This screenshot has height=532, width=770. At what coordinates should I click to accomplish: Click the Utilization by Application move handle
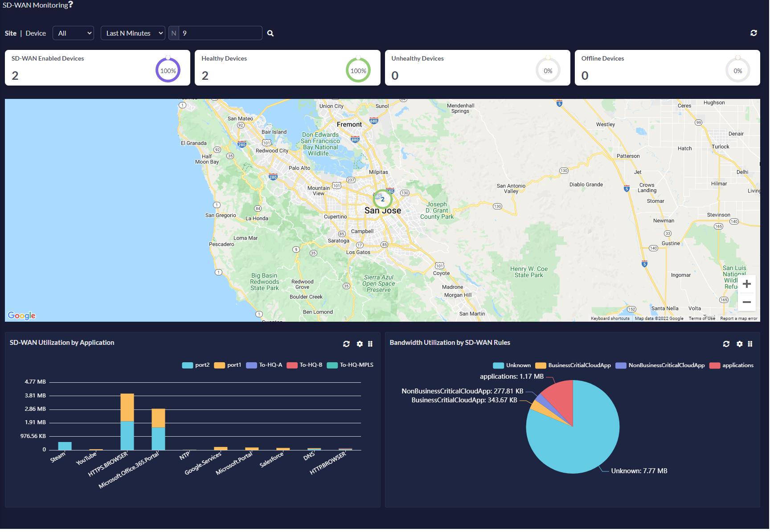tap(370, 344)
